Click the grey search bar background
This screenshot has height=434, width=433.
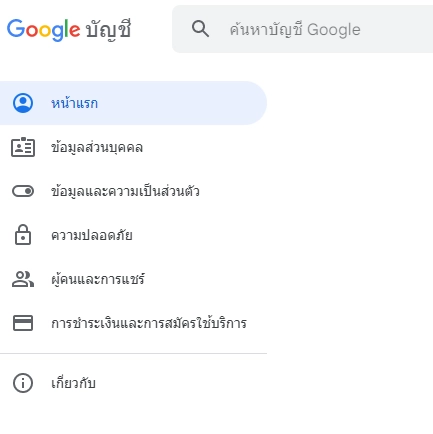click(x=302, y=29)
